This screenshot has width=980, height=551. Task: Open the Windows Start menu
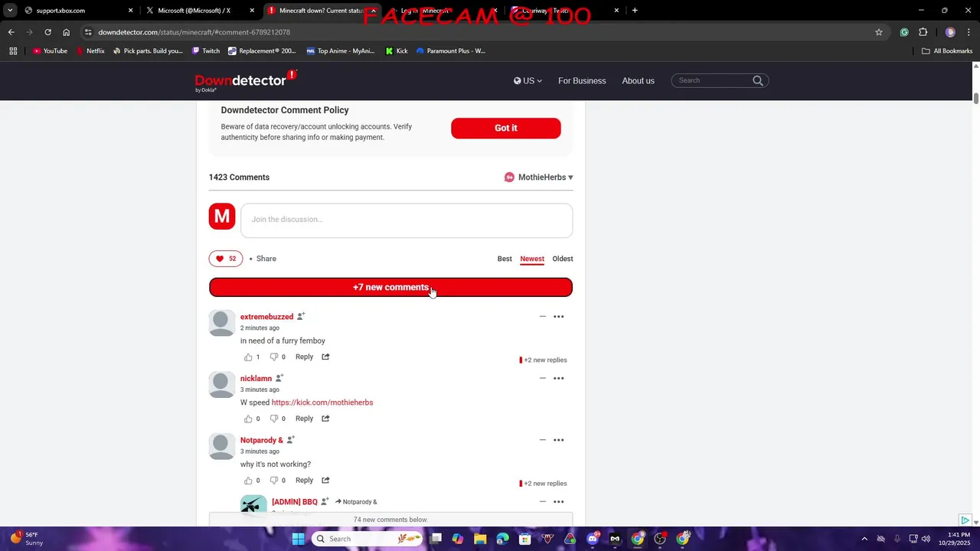[299, 539]
